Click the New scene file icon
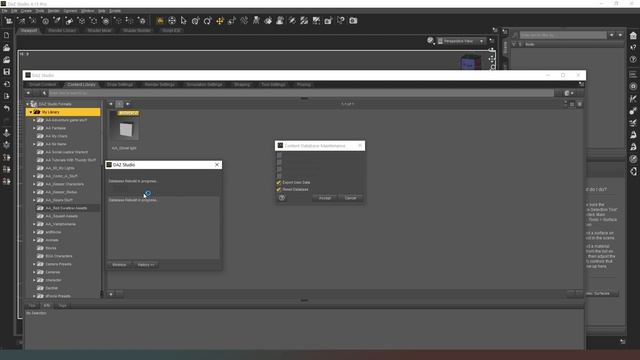 pos(7,36)
